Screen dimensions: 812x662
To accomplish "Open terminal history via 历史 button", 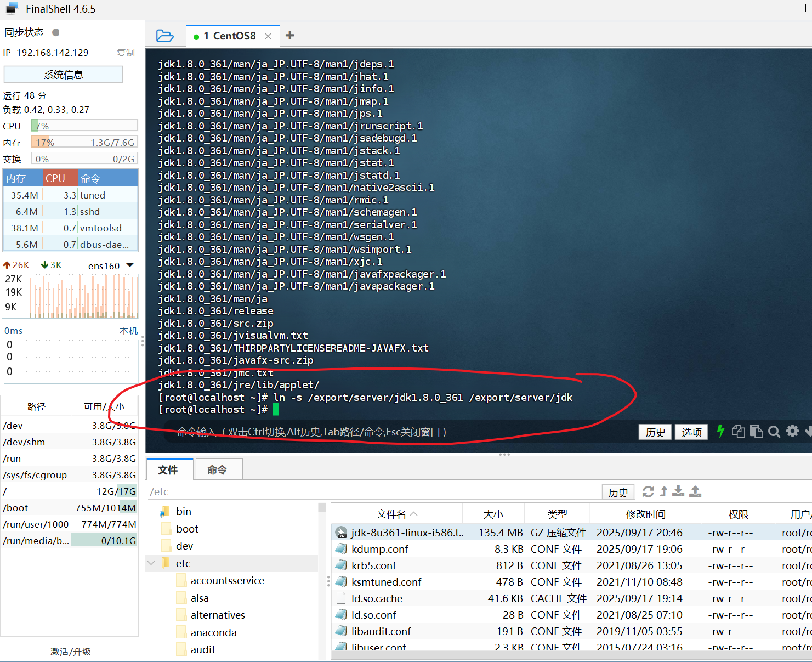I will [x=655, y=432].
